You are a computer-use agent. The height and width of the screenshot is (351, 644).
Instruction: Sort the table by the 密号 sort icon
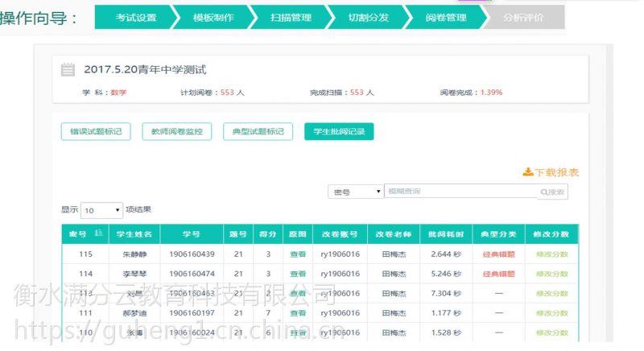point(98,233)
